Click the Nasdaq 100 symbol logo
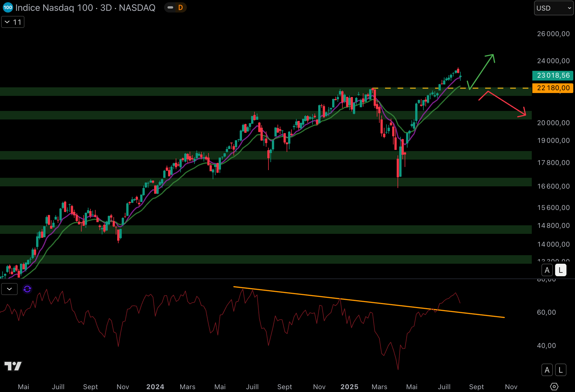 (x=8, y=8)
